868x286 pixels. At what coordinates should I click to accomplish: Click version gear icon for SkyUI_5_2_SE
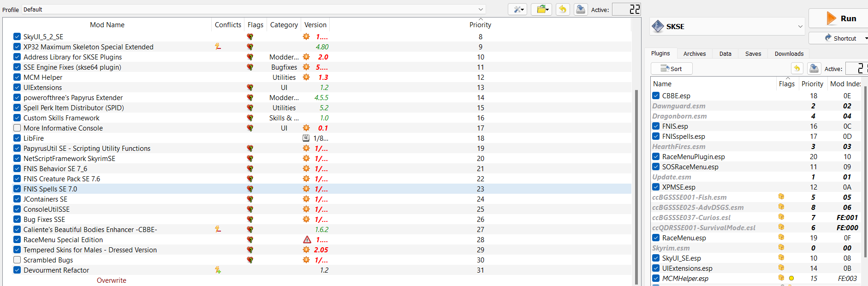pos(306,36)
